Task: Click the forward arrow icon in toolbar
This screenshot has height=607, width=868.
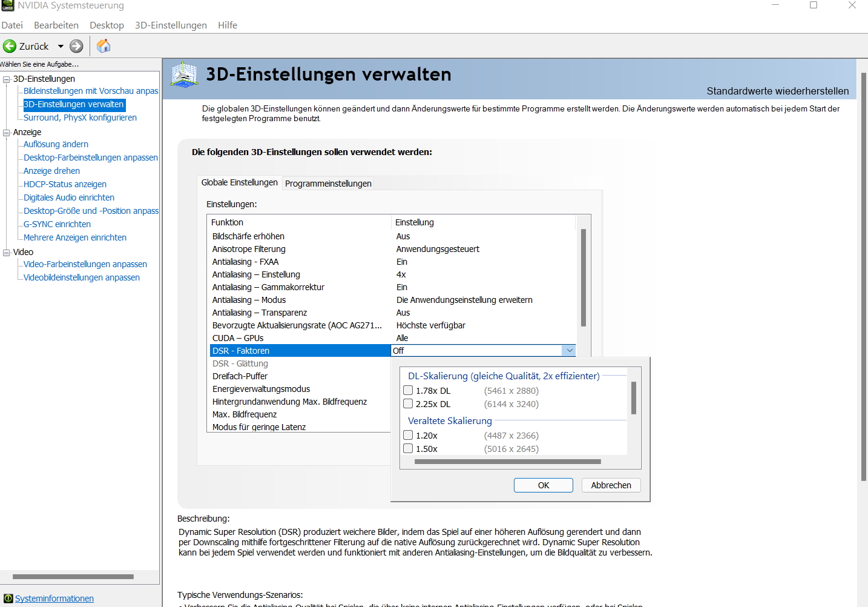Action: [x=76, y=46]
